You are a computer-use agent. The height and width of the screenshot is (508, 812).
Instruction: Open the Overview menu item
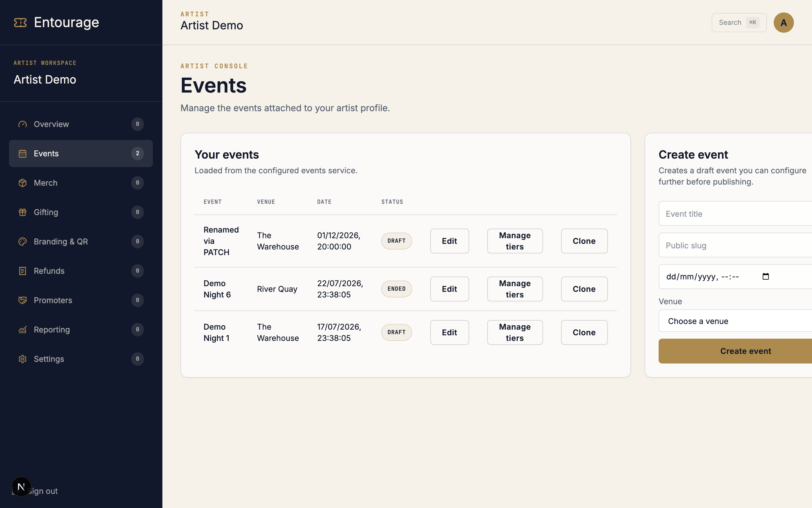pyautogui.click(x=81, y=124)
